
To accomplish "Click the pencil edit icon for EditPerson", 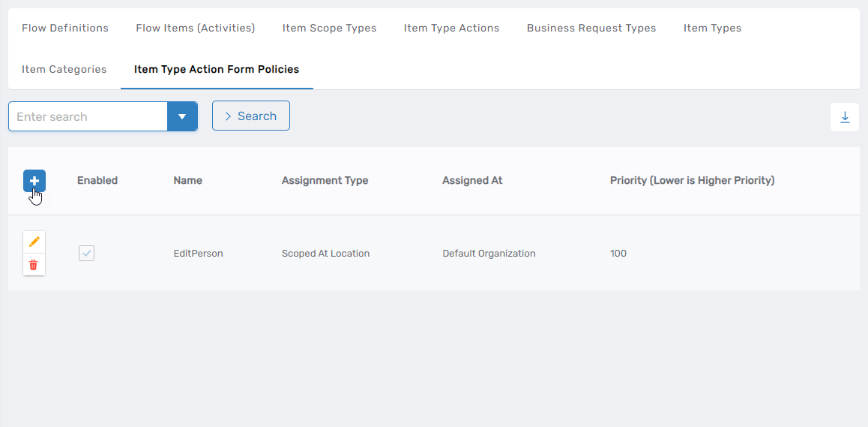I will coord(34,242).
